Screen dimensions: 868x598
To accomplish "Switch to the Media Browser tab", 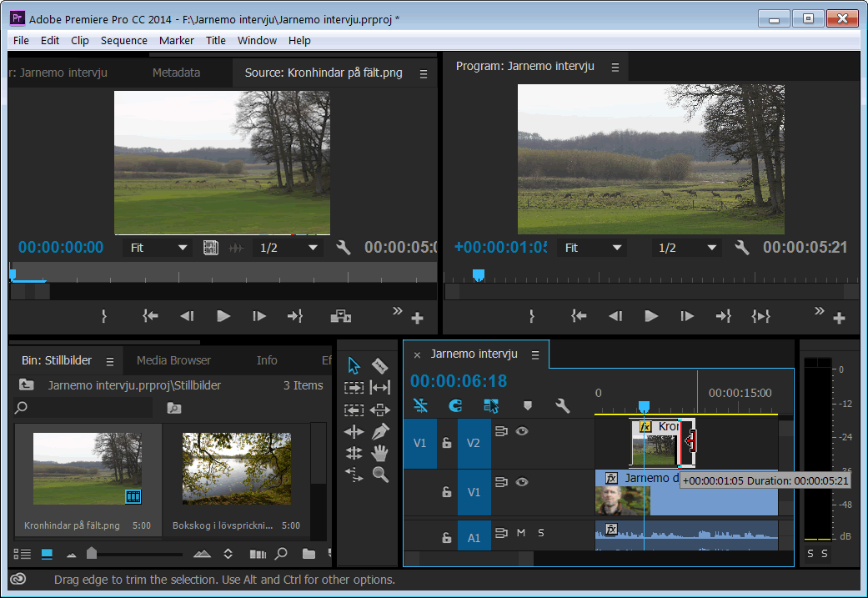I will pyautogui.click(x=173, y=360).
